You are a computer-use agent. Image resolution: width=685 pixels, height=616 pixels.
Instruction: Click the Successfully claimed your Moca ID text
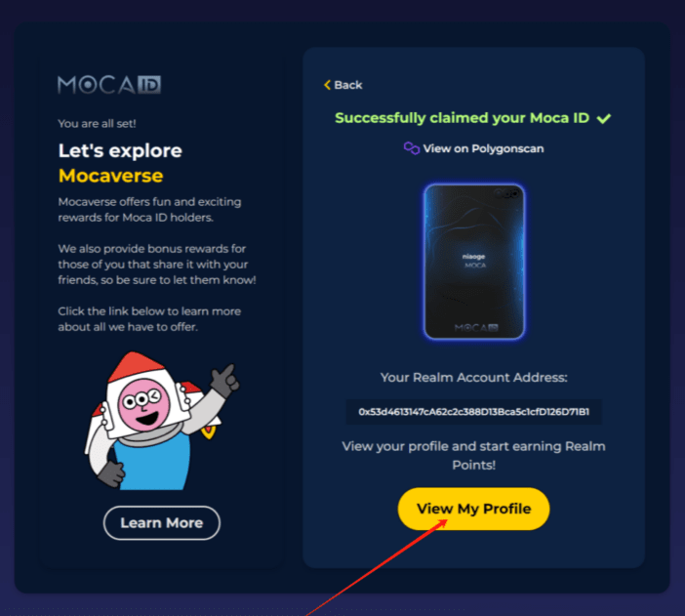[463, 118]
